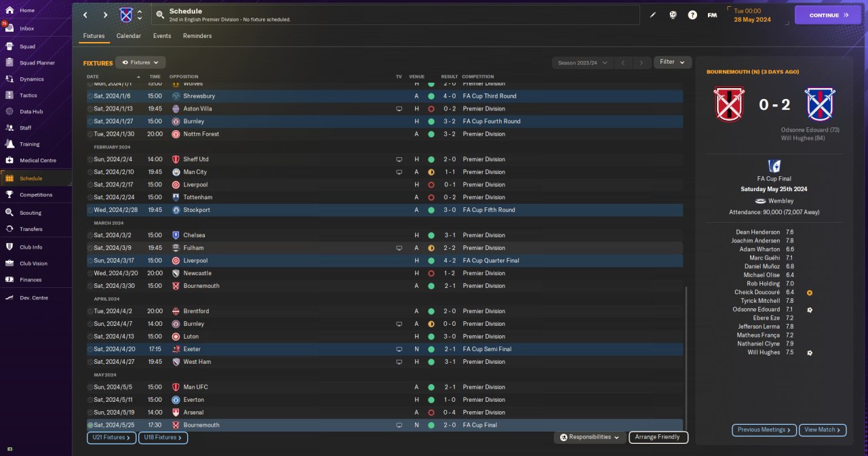Click the club switcher up/down arrows

click(140, 15)
